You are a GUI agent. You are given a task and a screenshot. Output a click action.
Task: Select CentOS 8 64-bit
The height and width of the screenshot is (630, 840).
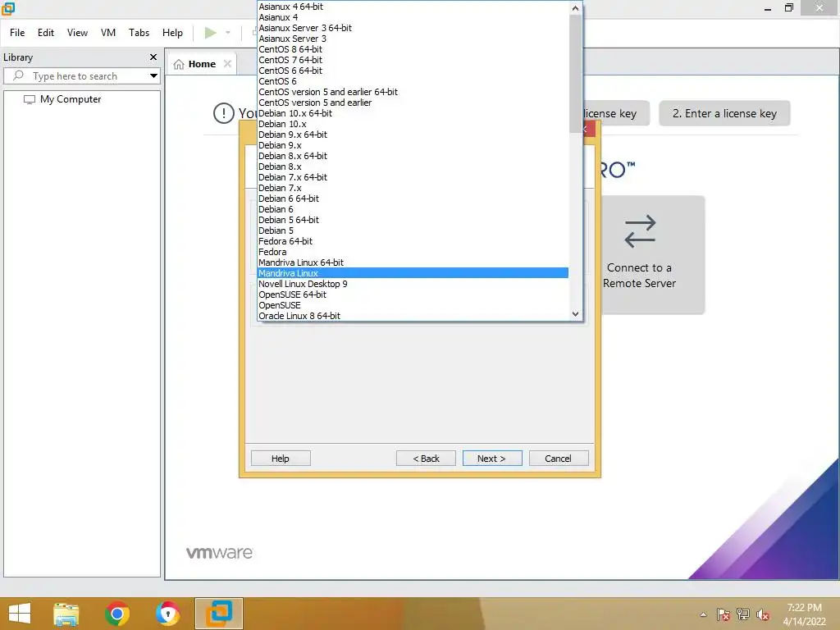point(413,49)
